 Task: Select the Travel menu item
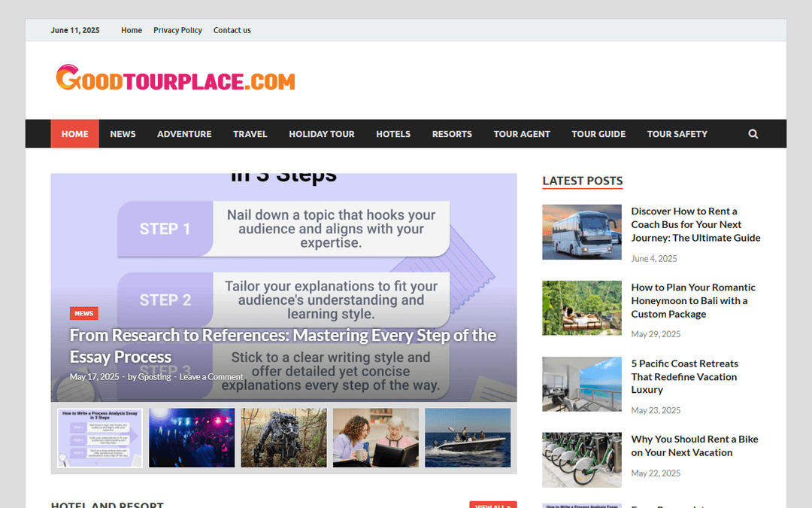tap(250, 134)
